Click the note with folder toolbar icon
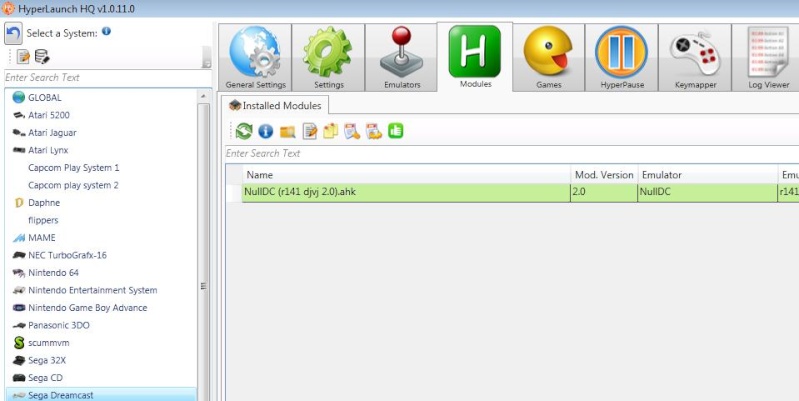799x401 pixels. 374,131
